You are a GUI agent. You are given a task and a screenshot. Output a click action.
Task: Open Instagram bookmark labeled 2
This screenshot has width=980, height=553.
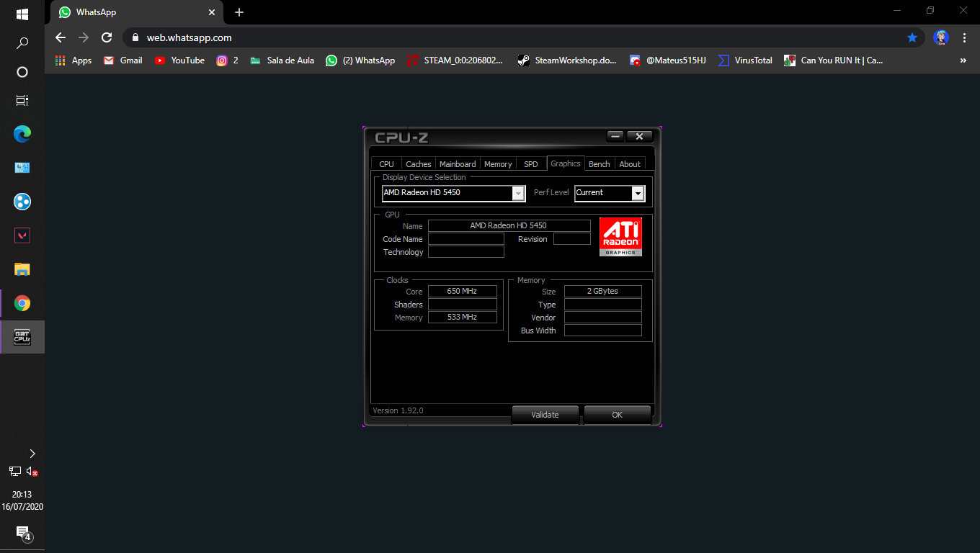228,60
